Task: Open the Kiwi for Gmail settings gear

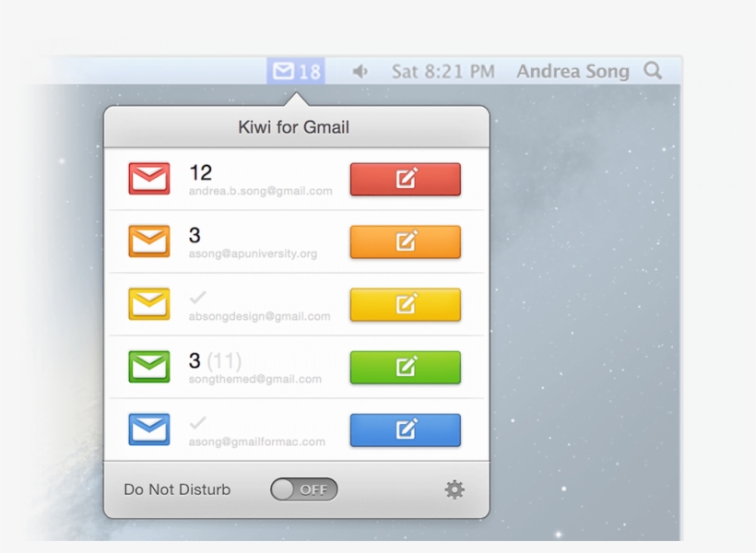Action: click(x=454, y=489)
